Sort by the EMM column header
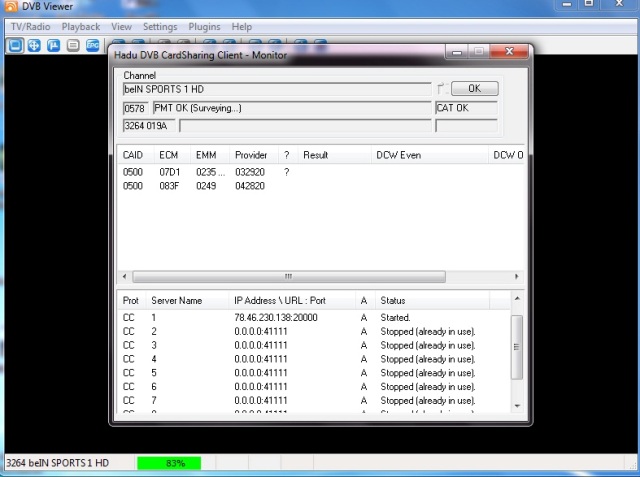Screen dimensions: 640x477 [210, 155]
